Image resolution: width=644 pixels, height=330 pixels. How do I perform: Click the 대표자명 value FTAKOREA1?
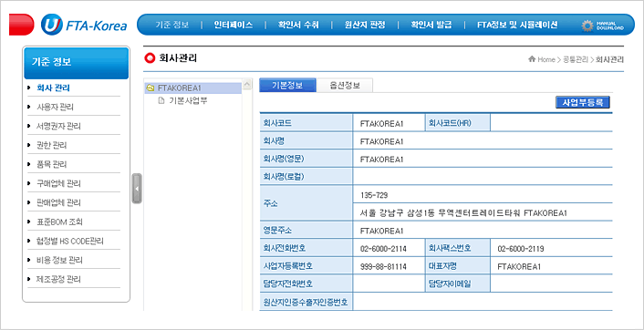coord(519,266)
